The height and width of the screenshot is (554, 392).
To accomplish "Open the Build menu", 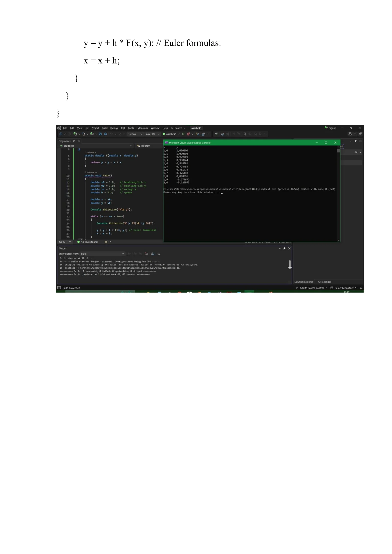I will tap(105, 128).
